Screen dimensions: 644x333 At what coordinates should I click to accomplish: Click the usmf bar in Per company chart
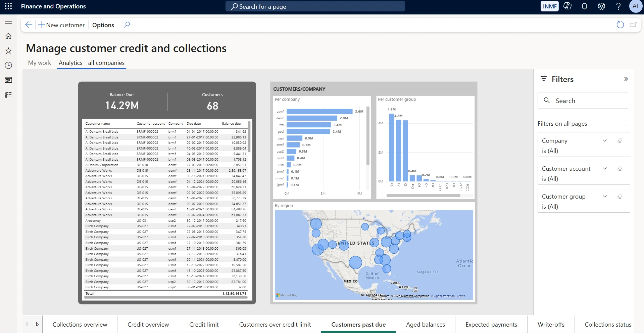pyautogui.click(x=319, y=111)
